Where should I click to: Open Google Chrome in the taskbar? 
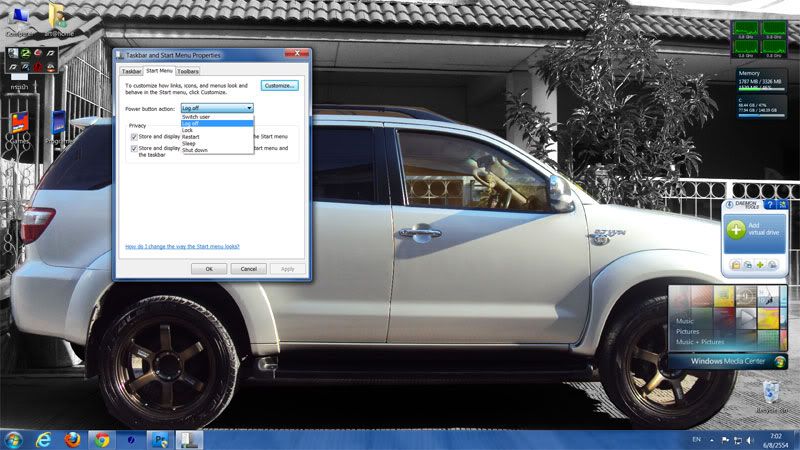pos(101,439)
